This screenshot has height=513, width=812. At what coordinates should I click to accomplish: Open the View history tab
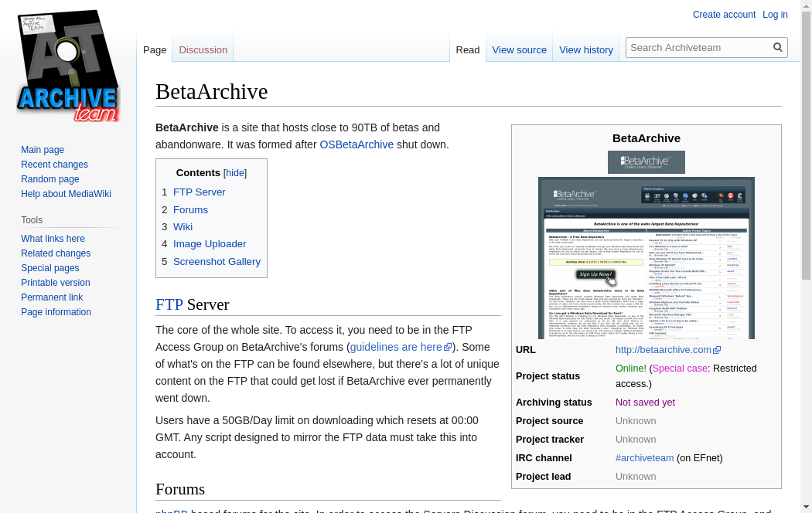[x=585, y=50]
